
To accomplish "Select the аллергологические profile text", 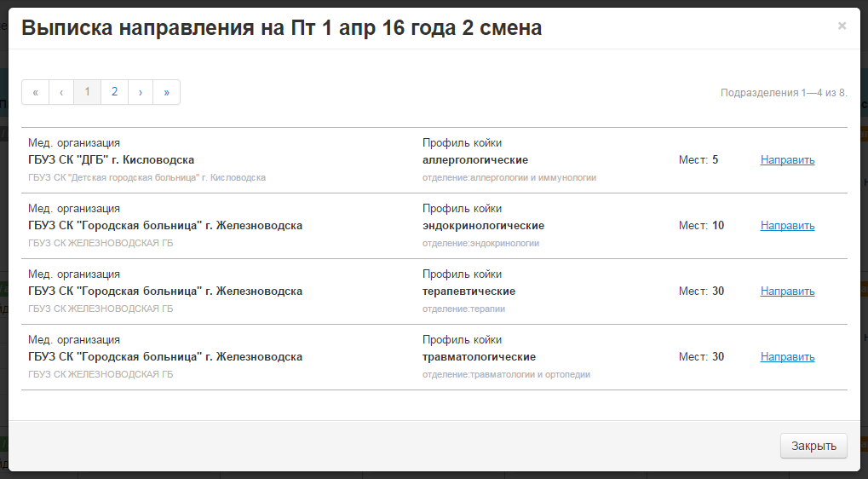I will [475, 160].
